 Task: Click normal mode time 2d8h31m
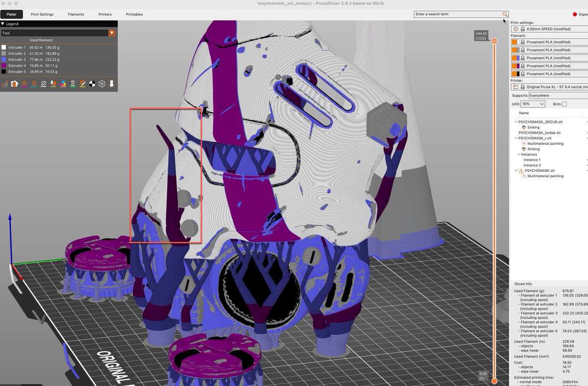tap(570, 382)
